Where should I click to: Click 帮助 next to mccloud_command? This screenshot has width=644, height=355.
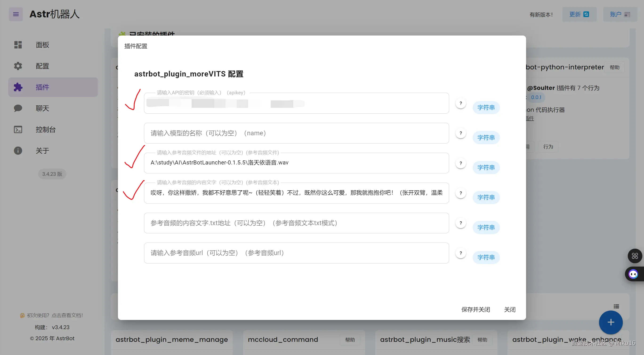point(350,340)
